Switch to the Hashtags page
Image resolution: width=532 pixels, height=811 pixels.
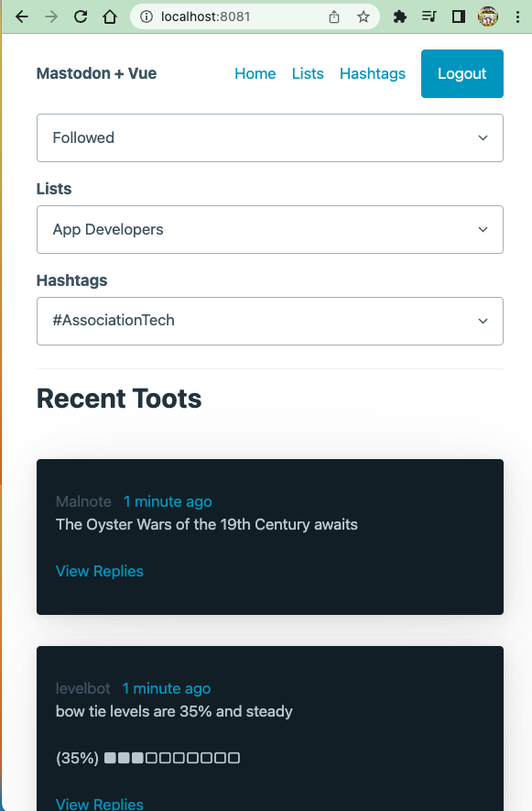coord(372,73)
